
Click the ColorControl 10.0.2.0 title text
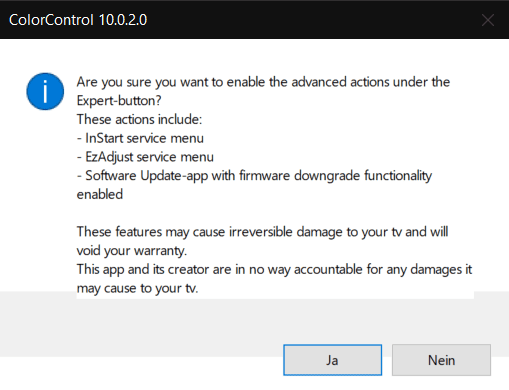(x=78, y=20)
